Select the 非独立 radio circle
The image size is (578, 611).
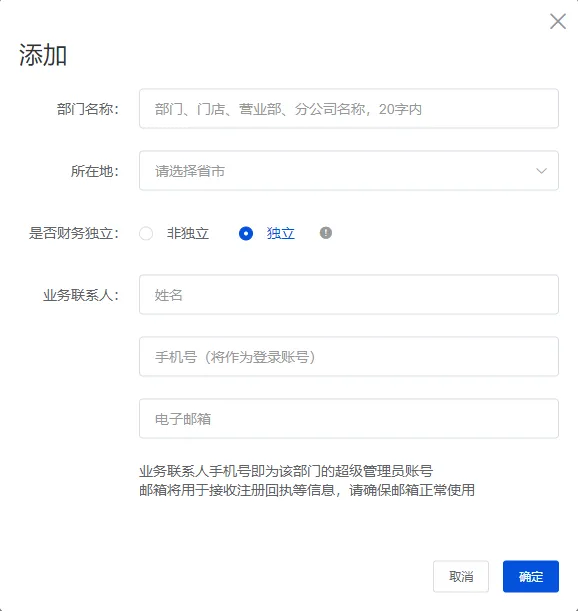coord(146,233)
